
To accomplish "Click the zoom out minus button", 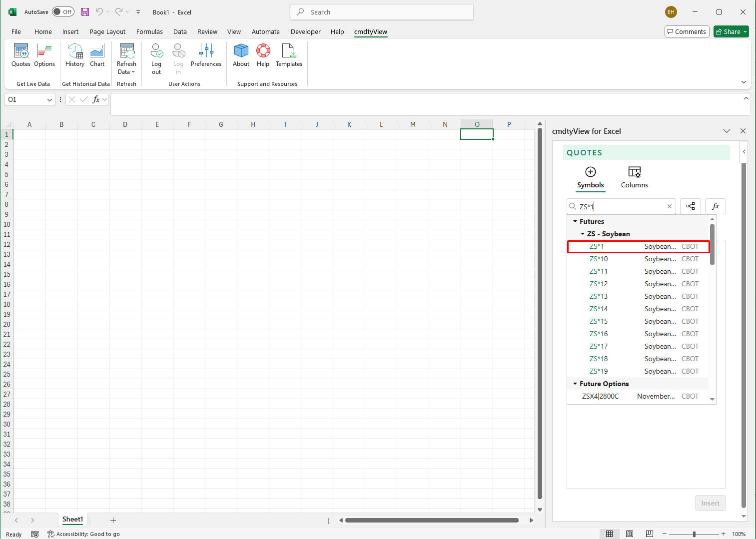I will (x=664, y=534).
